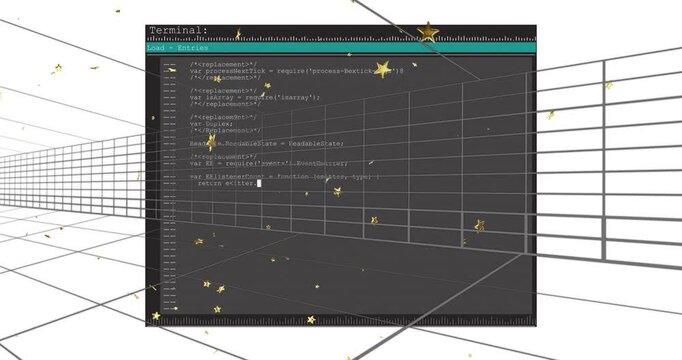Click the 'var EElistenerCount = function' line

pyautogui.click(x=284, y=177)
